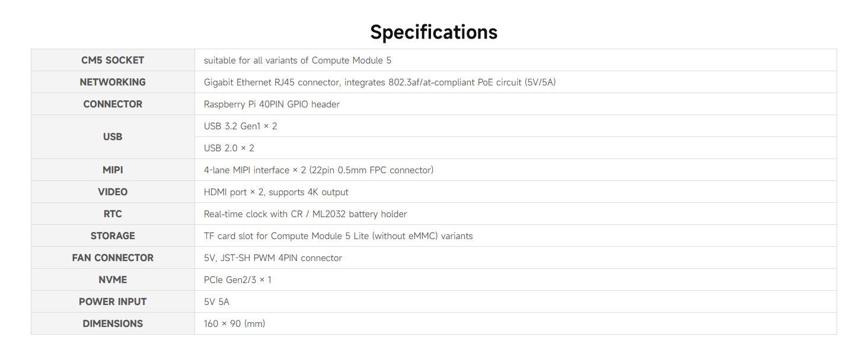868x356 pixels.
Task: Select the CONNECTOR row label
Action: tap(113, 104)
